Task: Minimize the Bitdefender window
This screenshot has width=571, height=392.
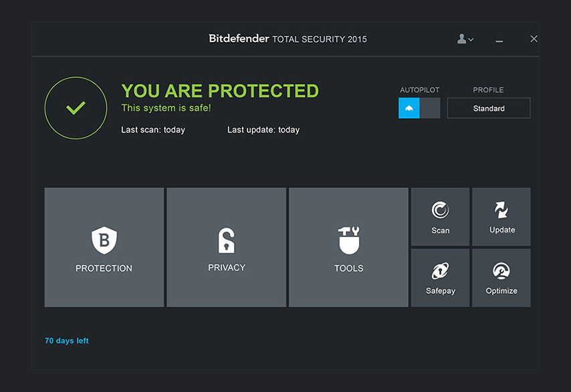Action: point(499,40)
